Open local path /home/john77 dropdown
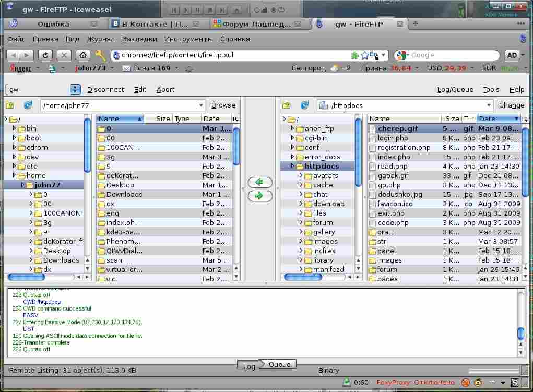 (201, 105)
